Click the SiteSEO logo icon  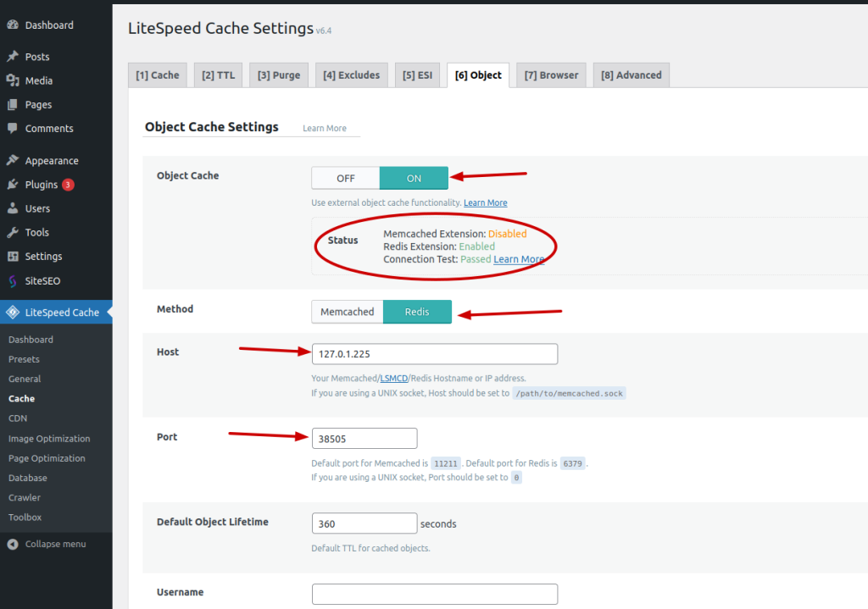pos(13,281)
